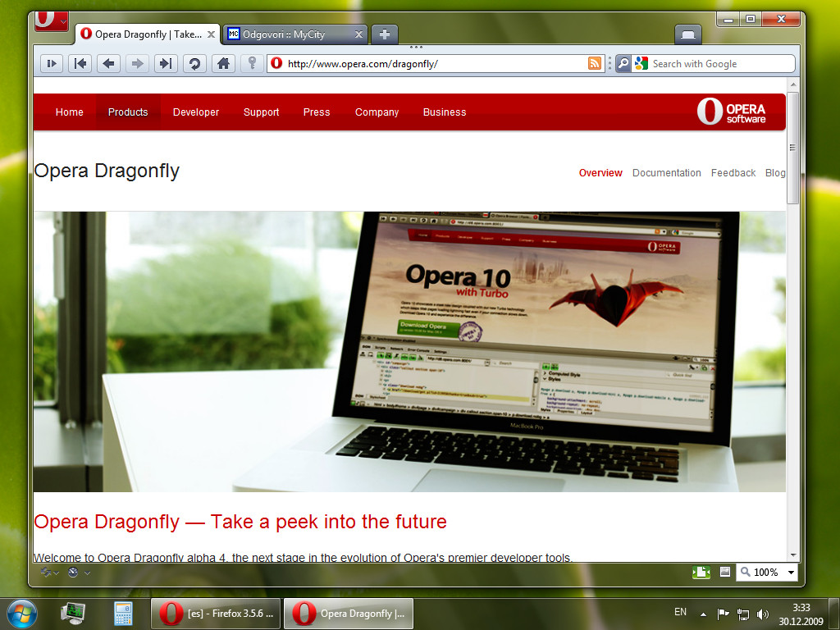
Task: Open the network tray icon
Action: [x=743, y=614]
